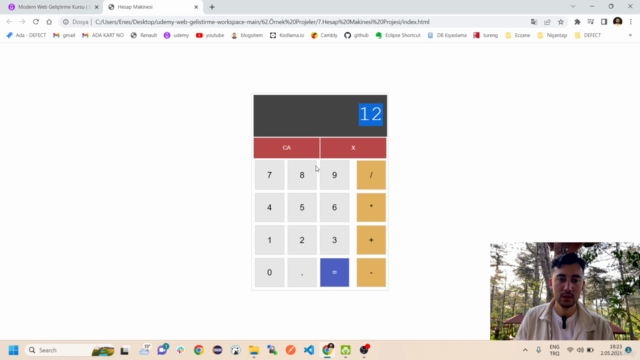Screen dimensions: 640x360
Task: Click calculator digit 5
Action: tap(302, 207)
